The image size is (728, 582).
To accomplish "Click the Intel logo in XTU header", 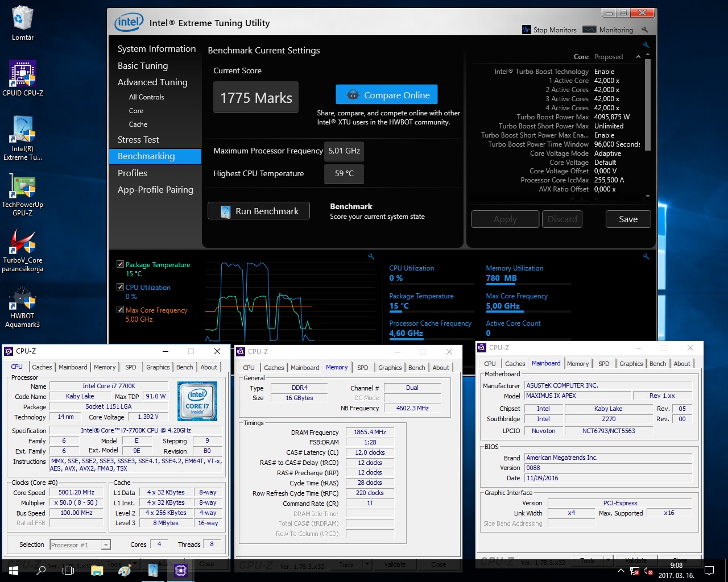I will pos(129,23).
